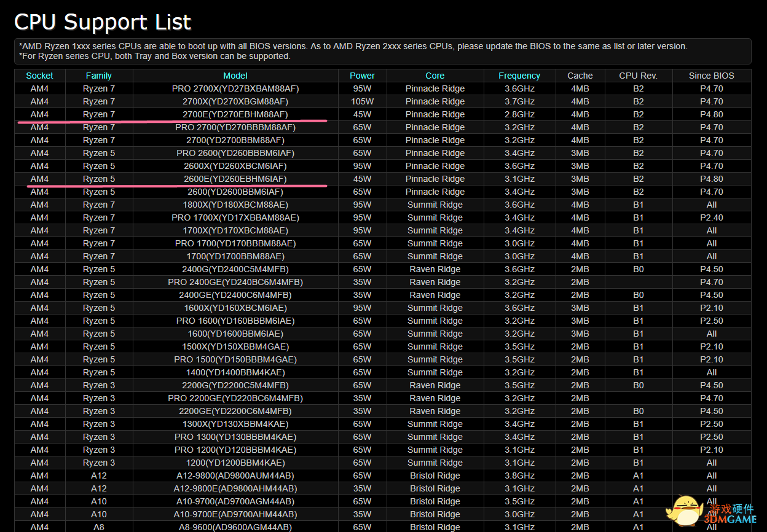The height and width of the screenshot is (532, 767).
Task: Select model 1800X(YD180XBCM88AE)
Action: click(x=235, y=205)
